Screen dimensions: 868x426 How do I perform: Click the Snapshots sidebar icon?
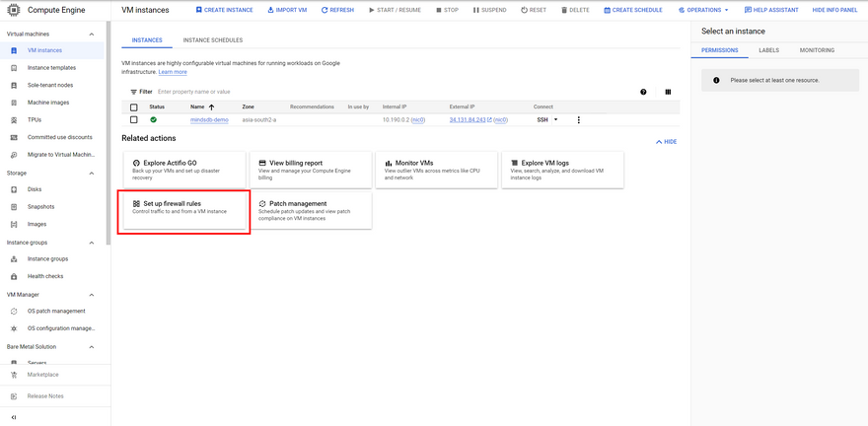[x=14, y=206]
